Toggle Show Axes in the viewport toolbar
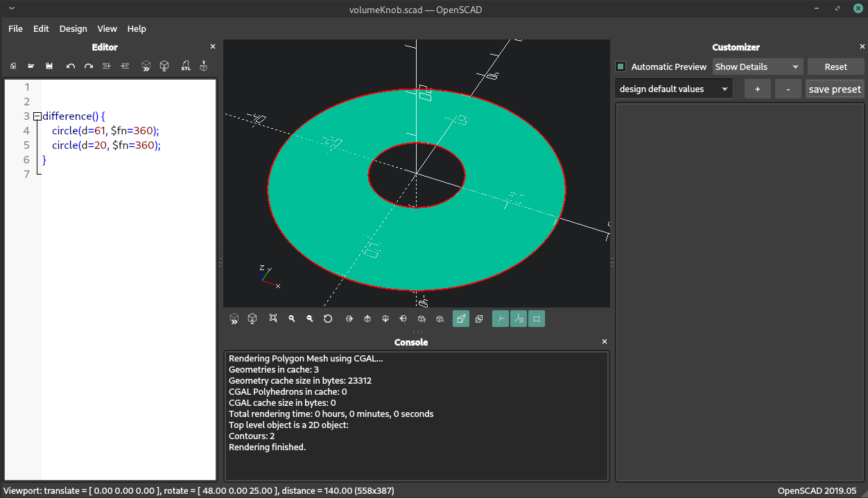This screenshot has height=498, width=868. [500, 319]
